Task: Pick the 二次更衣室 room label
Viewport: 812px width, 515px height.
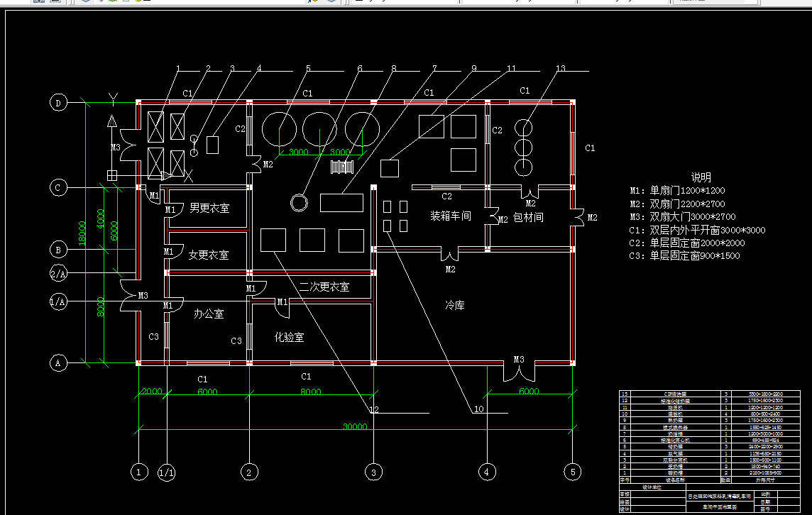Action: point(324,287)
